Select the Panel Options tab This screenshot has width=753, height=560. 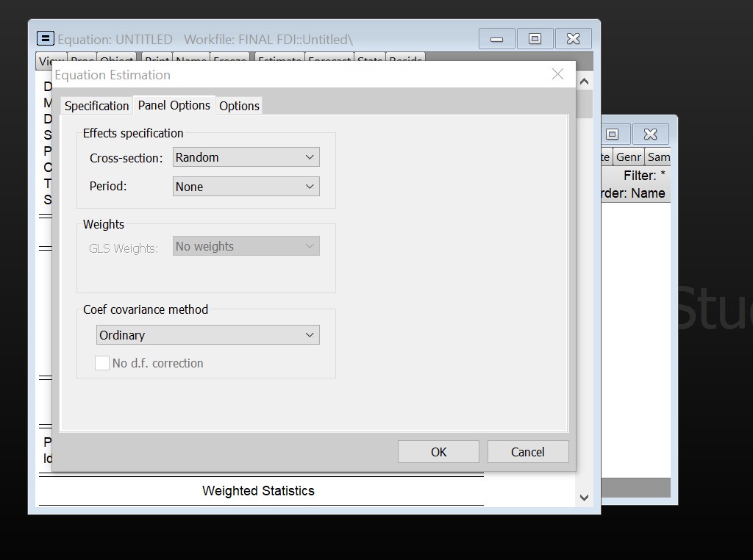point(174,105)
